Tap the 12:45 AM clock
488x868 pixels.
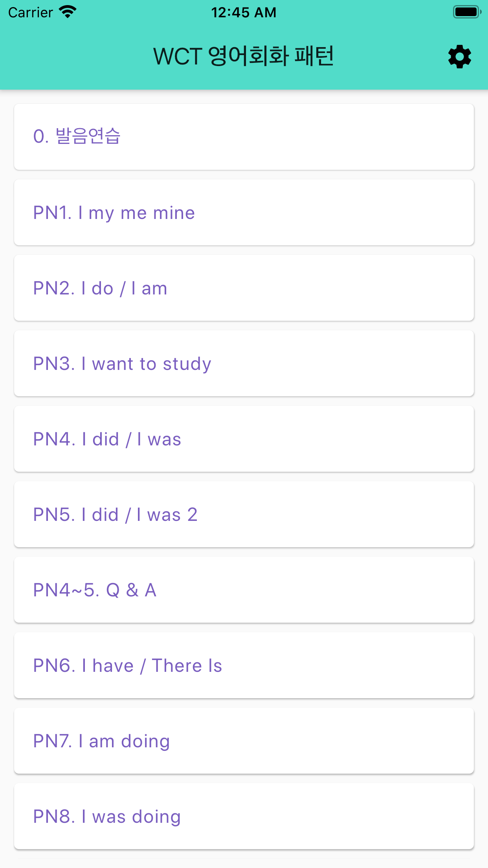click(244, 13)
